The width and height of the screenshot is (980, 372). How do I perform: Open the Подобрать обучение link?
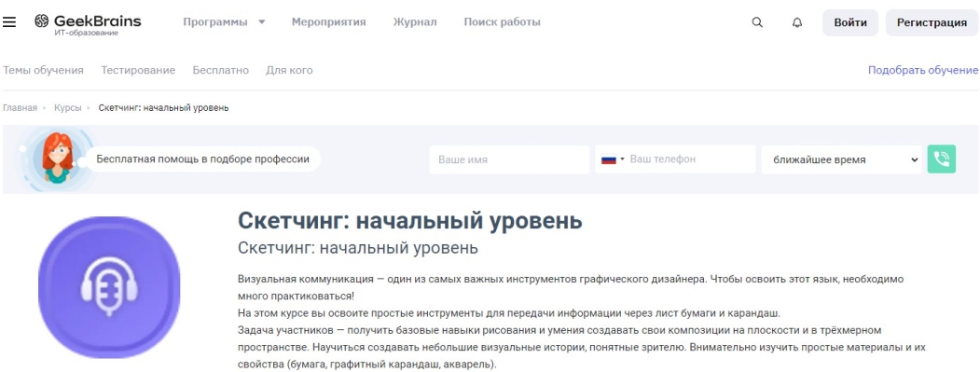923,70
